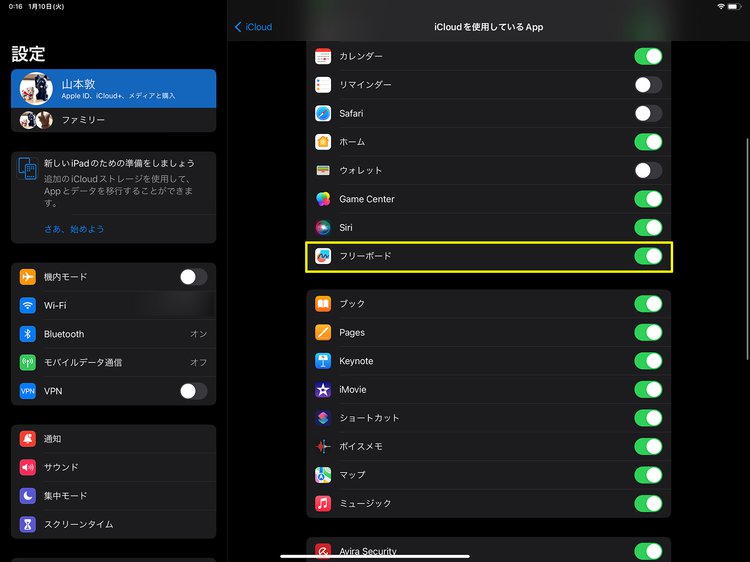750x562 pixels.
Task: Click the Bluetooth icon in sidebar
Action: coord(28,334)
